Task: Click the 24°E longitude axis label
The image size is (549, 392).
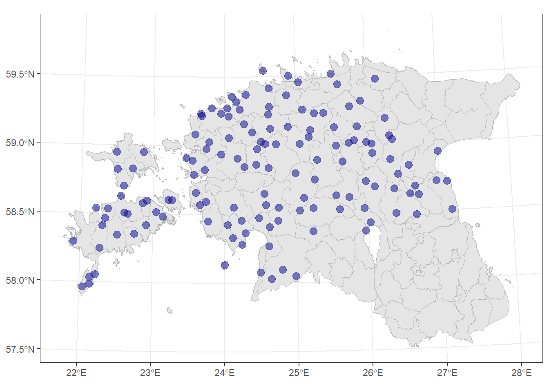Action: click(x=225, y=373)
